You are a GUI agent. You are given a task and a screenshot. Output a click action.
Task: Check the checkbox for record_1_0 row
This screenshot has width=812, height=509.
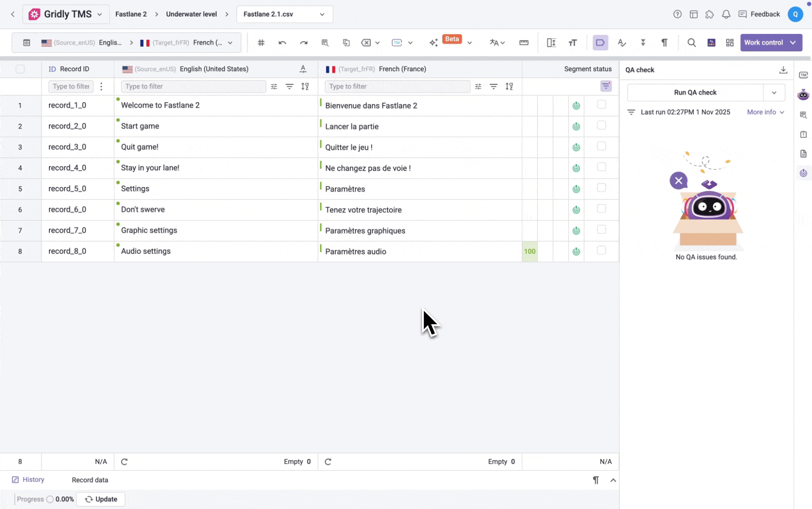click(x=601, y=105)
